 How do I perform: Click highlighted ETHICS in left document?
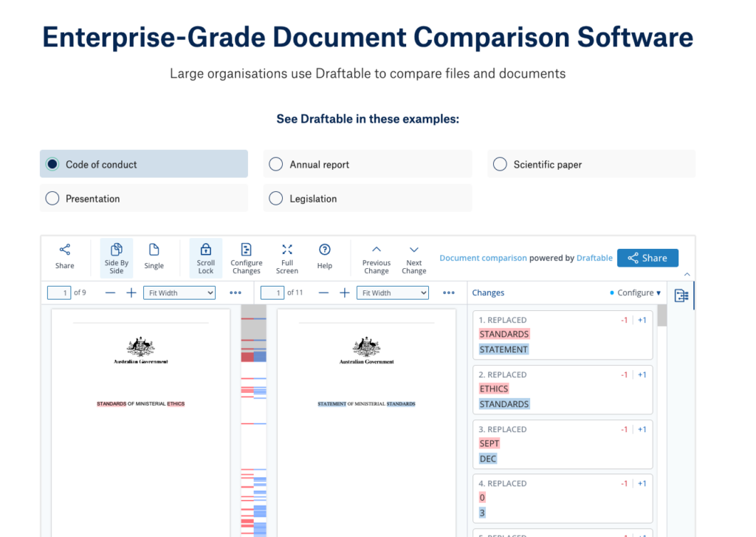(x=176, y=404)
